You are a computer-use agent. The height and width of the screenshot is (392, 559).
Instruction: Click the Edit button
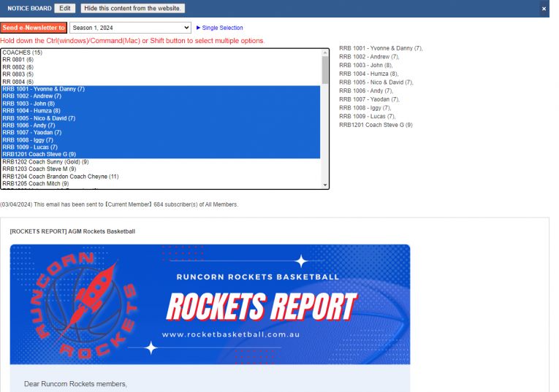click(64, 8)
